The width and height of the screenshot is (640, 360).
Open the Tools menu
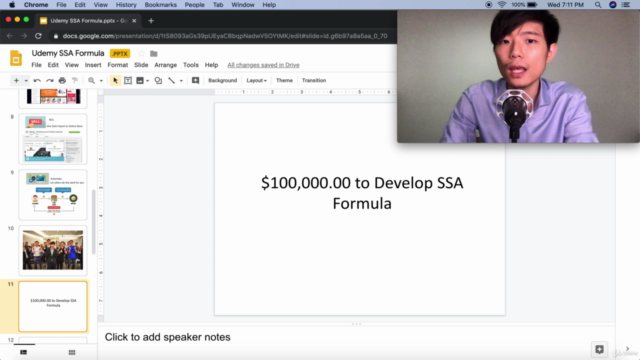(x=191, y=65)
